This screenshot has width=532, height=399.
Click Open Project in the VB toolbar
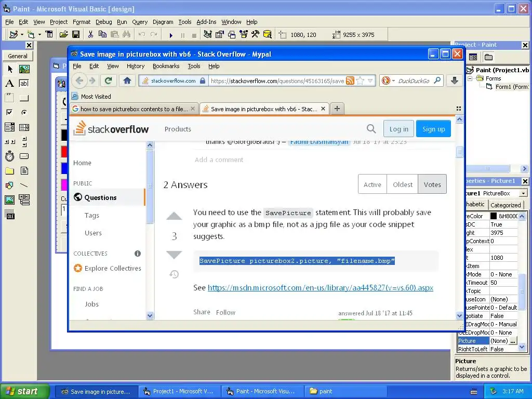point(63,34)
